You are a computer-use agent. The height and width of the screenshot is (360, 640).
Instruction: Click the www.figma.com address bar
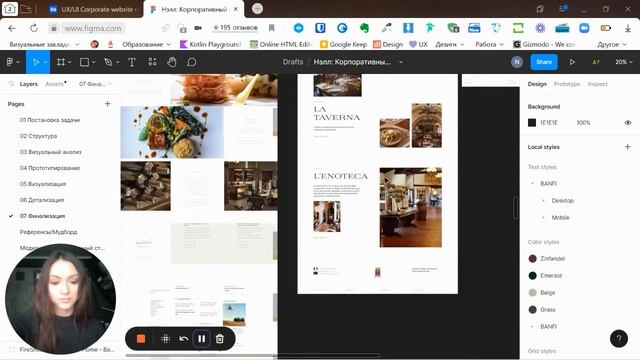93,28
